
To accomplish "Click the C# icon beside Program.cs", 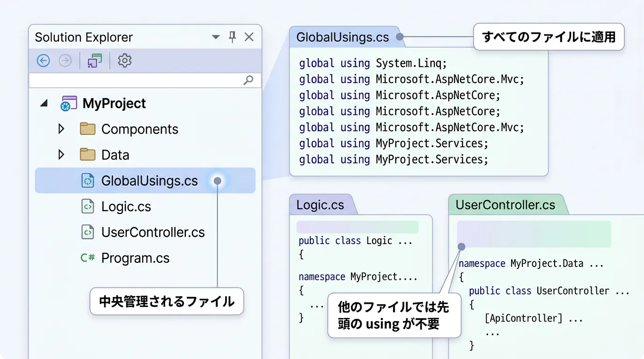I will click(x=88, y=258).
